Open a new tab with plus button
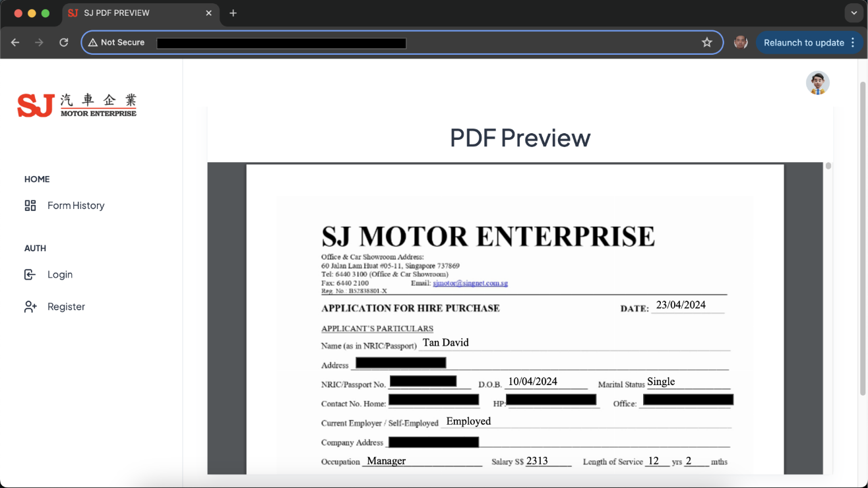Viewport: 868px width, 488px height. [233, 13]
